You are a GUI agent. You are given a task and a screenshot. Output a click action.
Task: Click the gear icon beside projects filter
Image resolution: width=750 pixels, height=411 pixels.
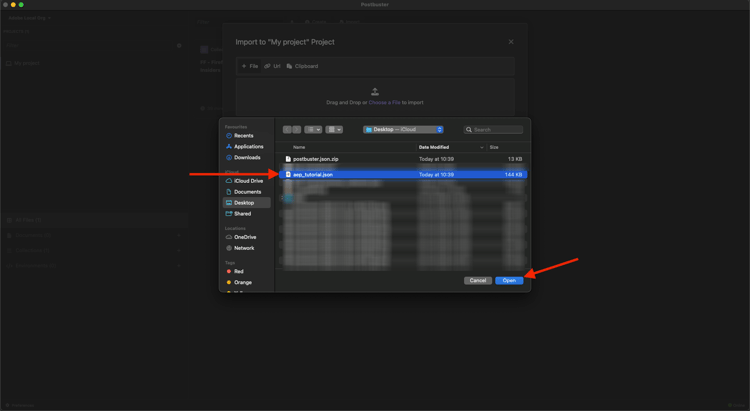179,45
